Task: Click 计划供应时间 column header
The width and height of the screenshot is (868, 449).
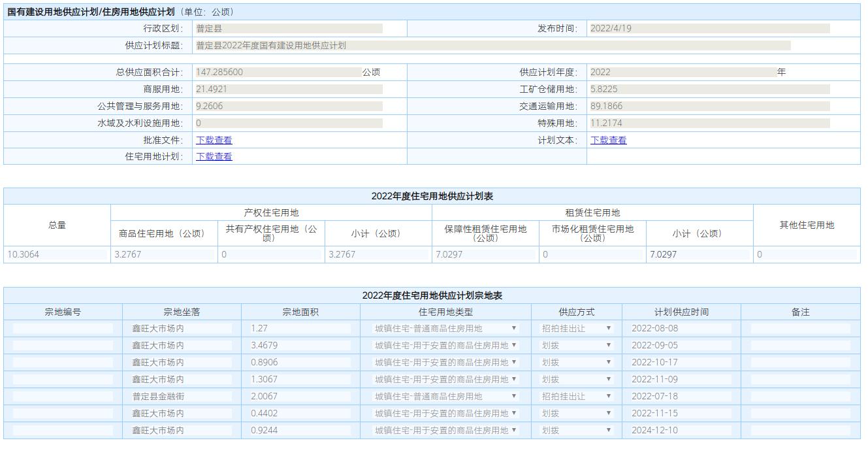Action: [x=681, y=312]
